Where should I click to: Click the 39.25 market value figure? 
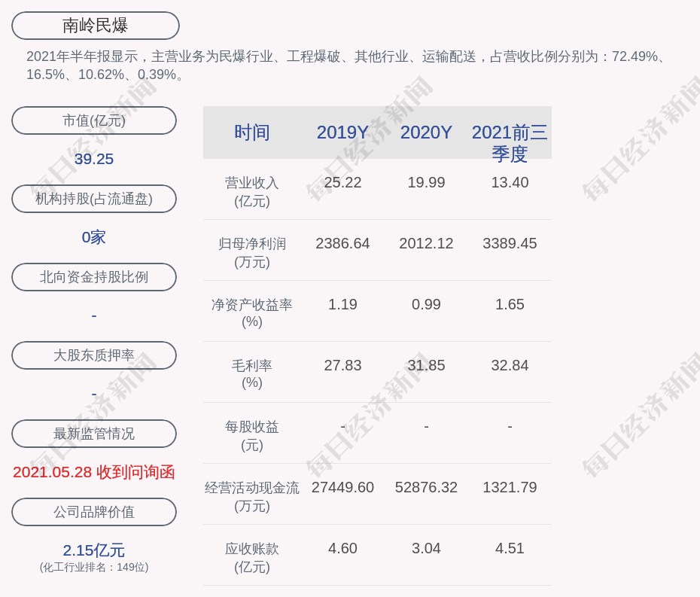point(94,159)
